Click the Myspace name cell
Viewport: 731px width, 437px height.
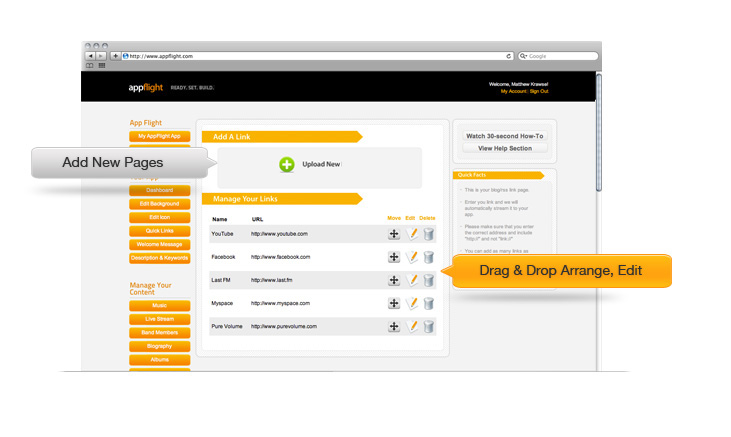[222, 303]
